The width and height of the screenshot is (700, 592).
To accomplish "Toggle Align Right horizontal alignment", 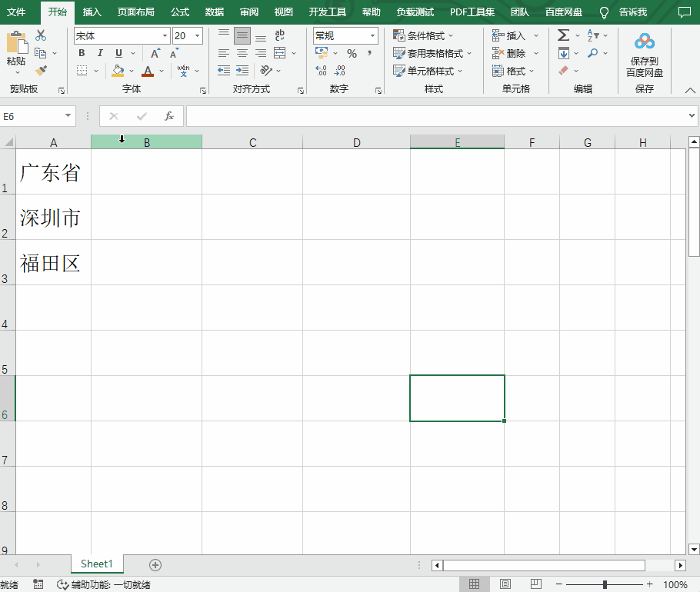I will click(261, 53).
